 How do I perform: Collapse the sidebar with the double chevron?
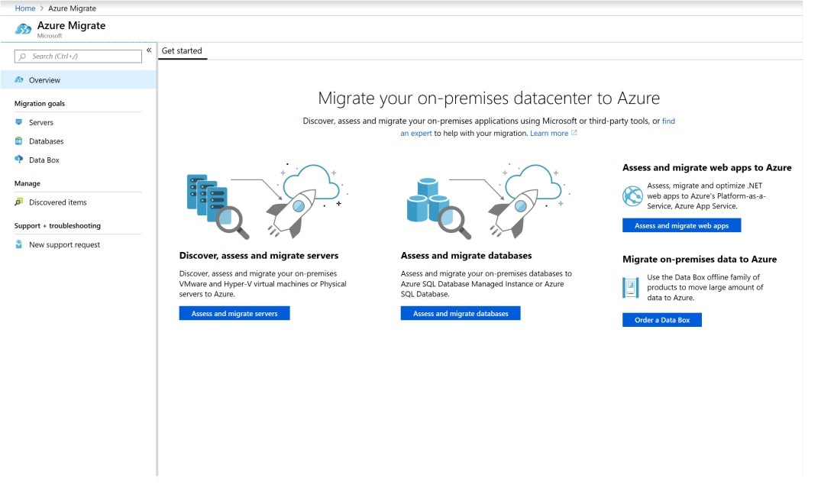149,50
